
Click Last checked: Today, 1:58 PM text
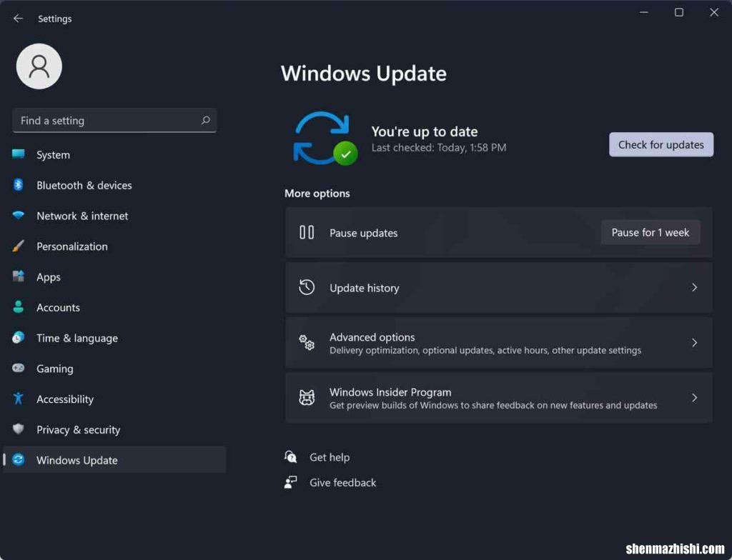click(x=439, y=147)
